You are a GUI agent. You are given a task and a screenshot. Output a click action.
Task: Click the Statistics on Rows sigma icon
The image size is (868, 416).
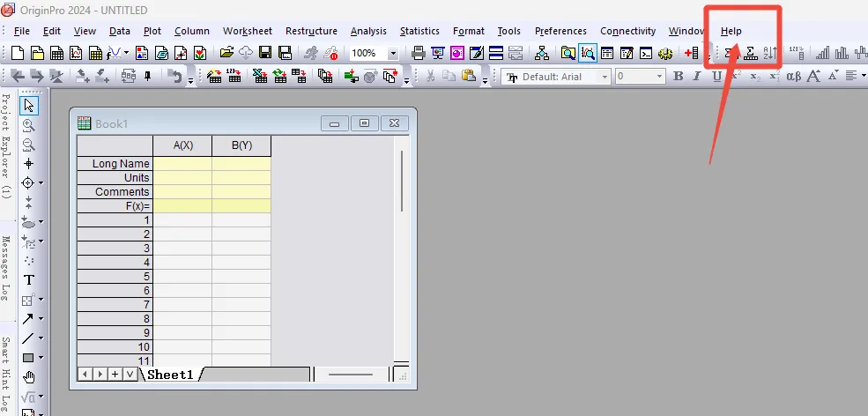tap(750, 53)
